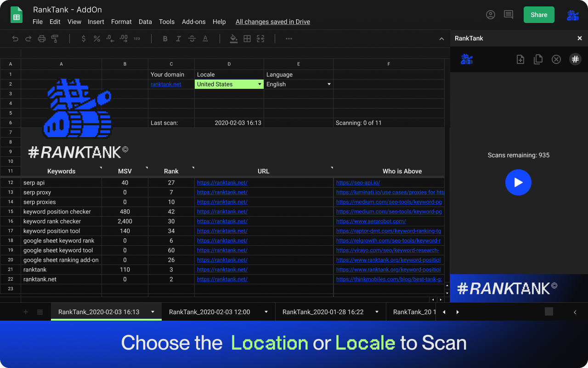Open the all sheets list icon
The image size is (588, 368).
(40, 312)
